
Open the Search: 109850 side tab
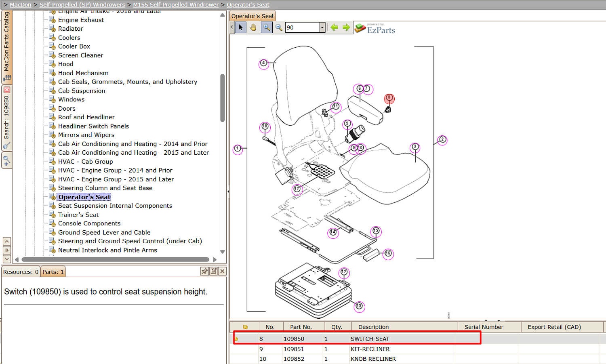click(x=7, y=118)
